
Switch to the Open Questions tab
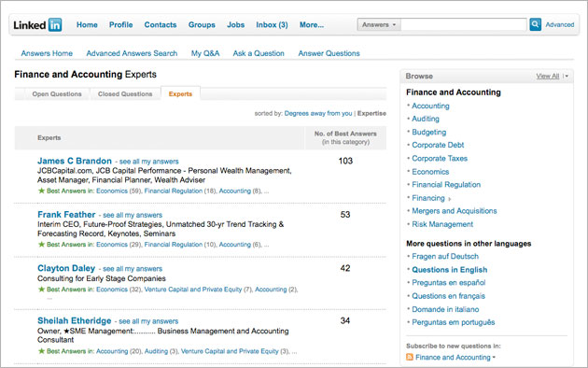coord(57,93)
